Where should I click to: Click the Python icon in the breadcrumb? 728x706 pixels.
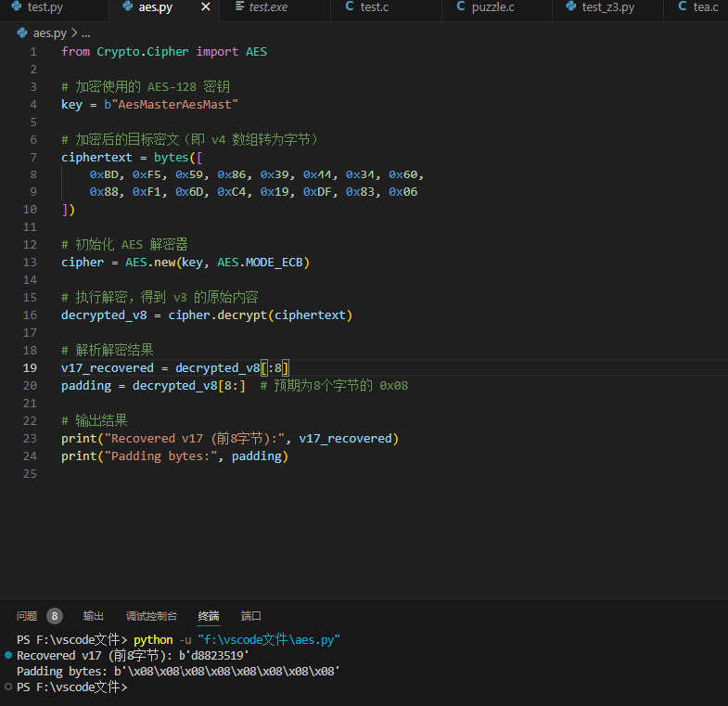pyautogui.click(x=22, y=32)
